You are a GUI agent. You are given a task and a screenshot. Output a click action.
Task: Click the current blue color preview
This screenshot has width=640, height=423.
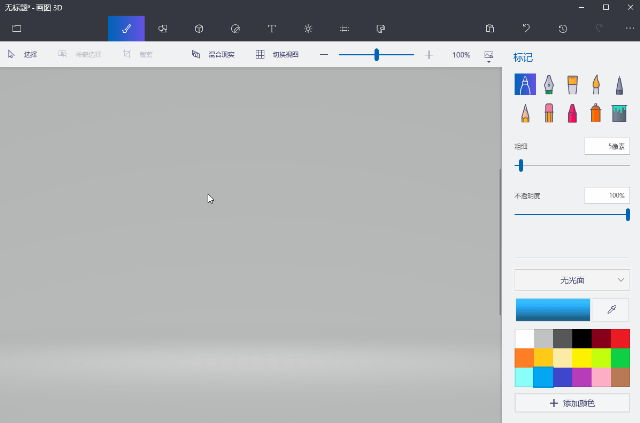(553, 309)
